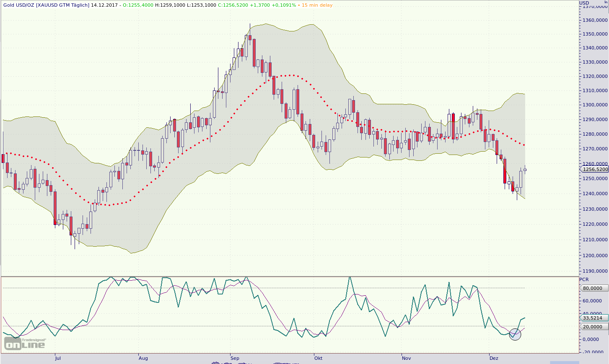Click the logarithmic scale icon beside USD
Screen dimensions: 609x364
tap(605, 3)
